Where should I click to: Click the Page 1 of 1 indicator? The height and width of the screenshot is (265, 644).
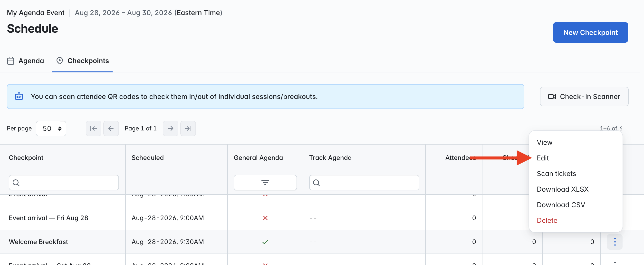[141, 129]
